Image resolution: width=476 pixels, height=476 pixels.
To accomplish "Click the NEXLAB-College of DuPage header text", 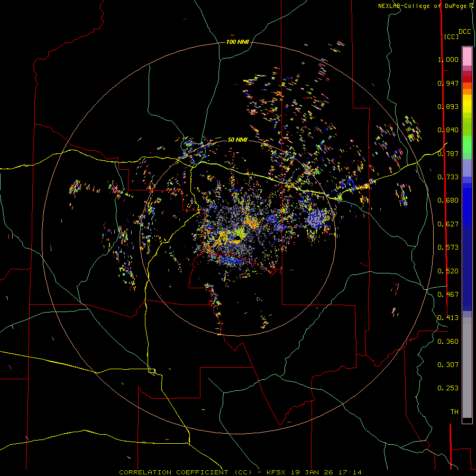I will 422,6.
